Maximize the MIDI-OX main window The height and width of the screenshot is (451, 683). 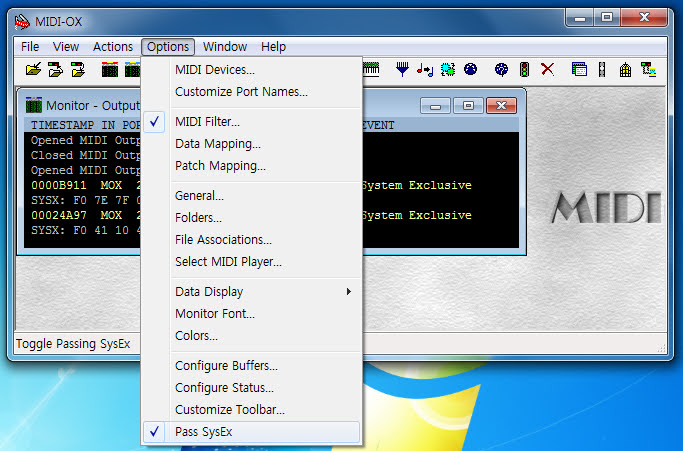(x=607, y=17)
